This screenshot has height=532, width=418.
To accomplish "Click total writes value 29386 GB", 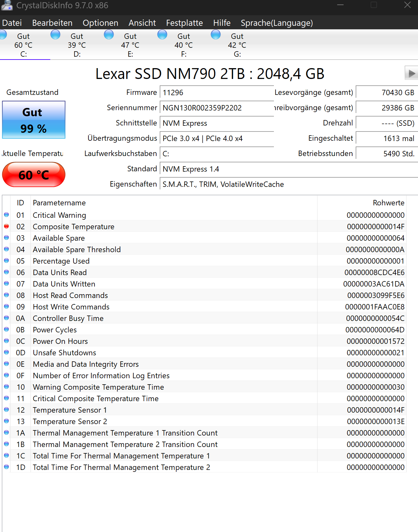I will (387, 108).
